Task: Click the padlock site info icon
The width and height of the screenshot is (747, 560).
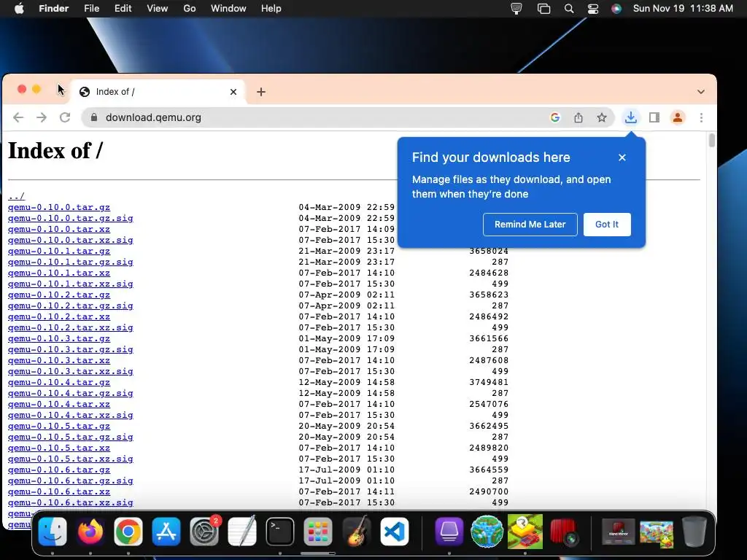Action: coord(94,117)
